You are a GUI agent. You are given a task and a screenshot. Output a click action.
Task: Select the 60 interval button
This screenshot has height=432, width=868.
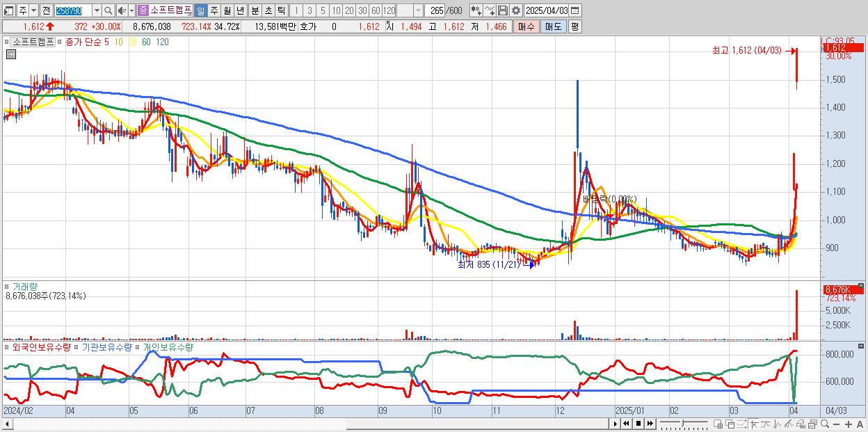click(376, 10)
